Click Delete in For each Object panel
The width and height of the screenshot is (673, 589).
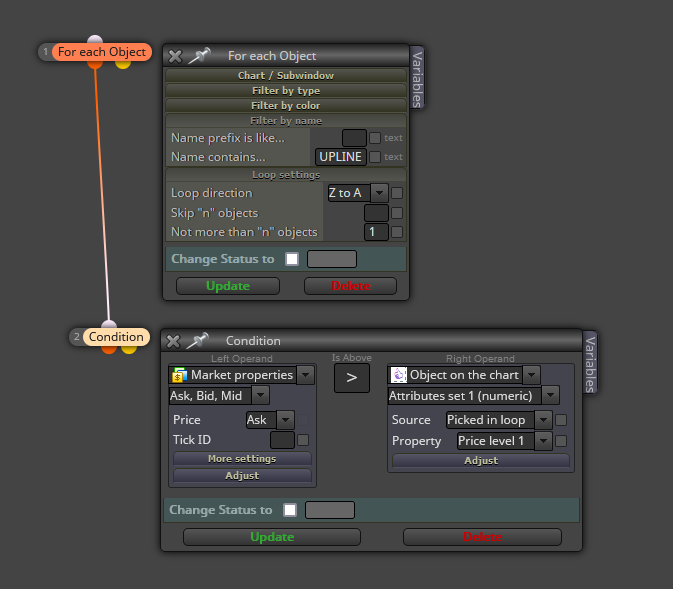click(x=350, y=286)
